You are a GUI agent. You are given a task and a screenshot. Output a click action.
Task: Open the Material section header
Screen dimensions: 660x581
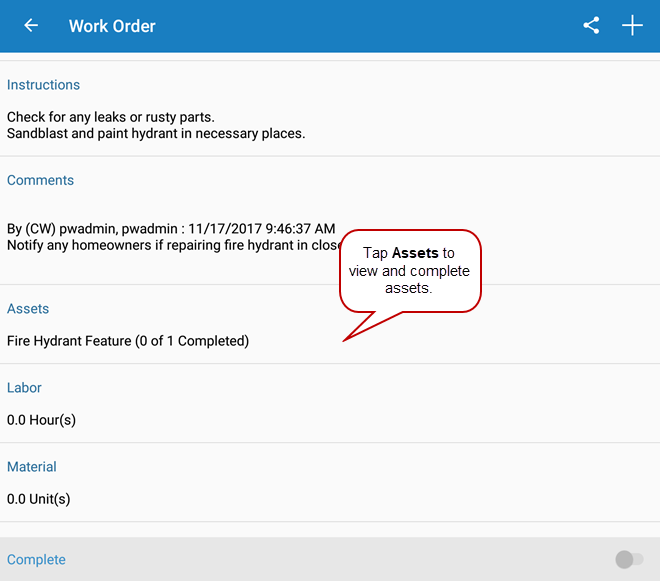tap(32, 467)
